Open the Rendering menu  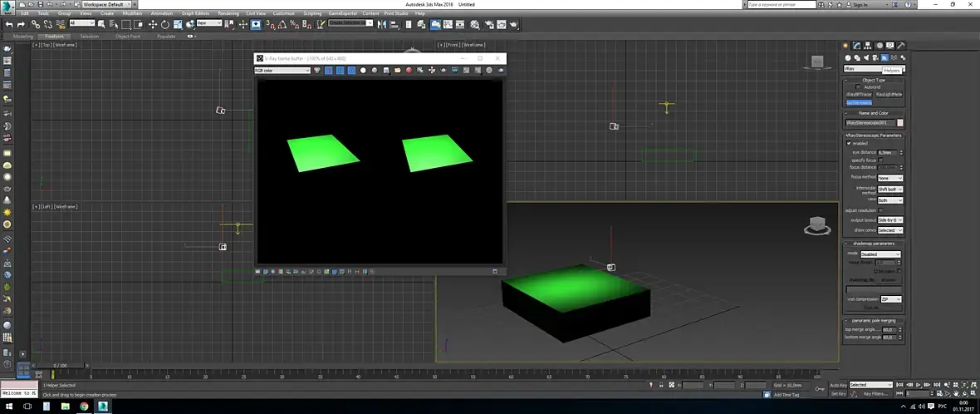pyautogui.click(x=228, y=13)
